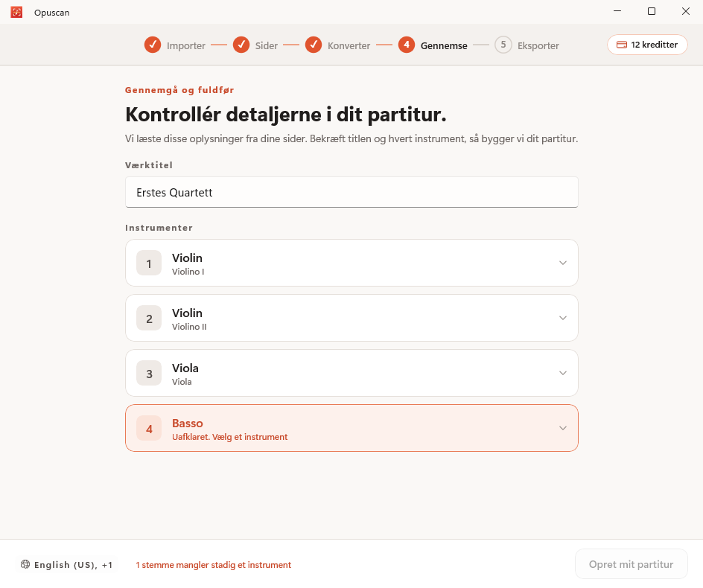This screenshot has width=703, height=588.
Task: Click the globe language icon
Action: point(25,564)
